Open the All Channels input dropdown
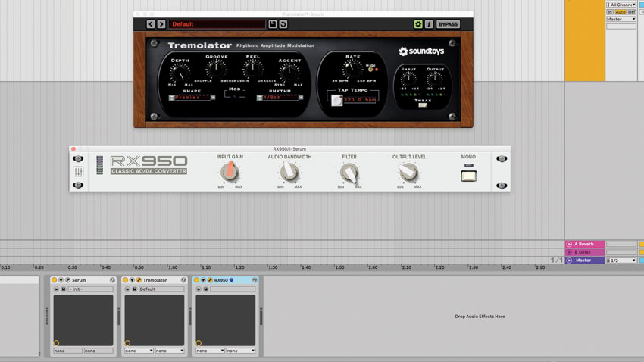Image resolution: width=644 pixels, height=362 pixels. pyautogui.click(x=621, y=5)
